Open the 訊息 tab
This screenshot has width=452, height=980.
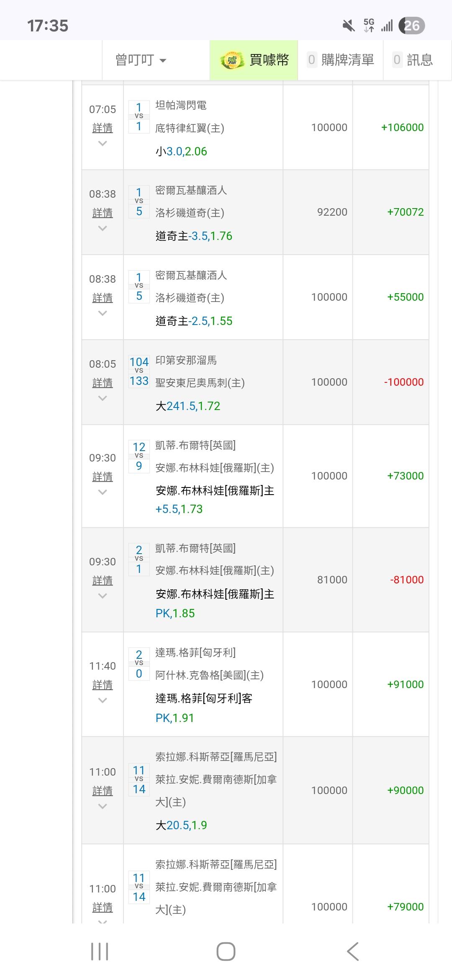(413, 60)
